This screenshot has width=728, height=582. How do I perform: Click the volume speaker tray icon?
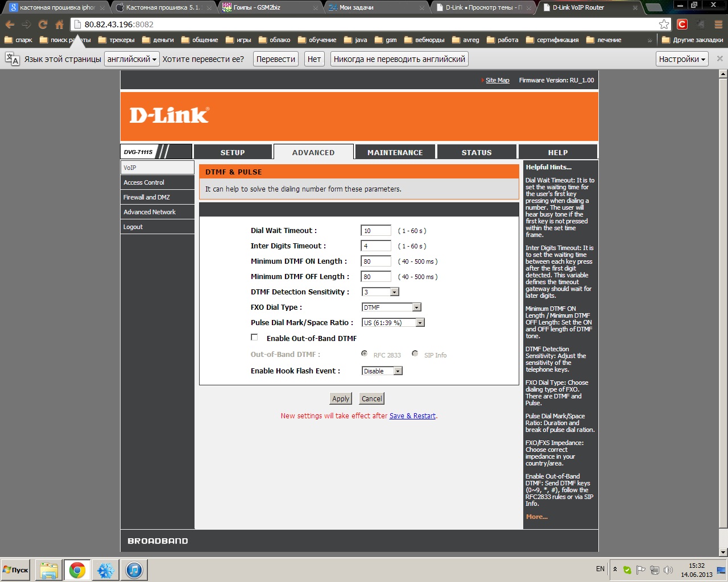click(668, 570)
